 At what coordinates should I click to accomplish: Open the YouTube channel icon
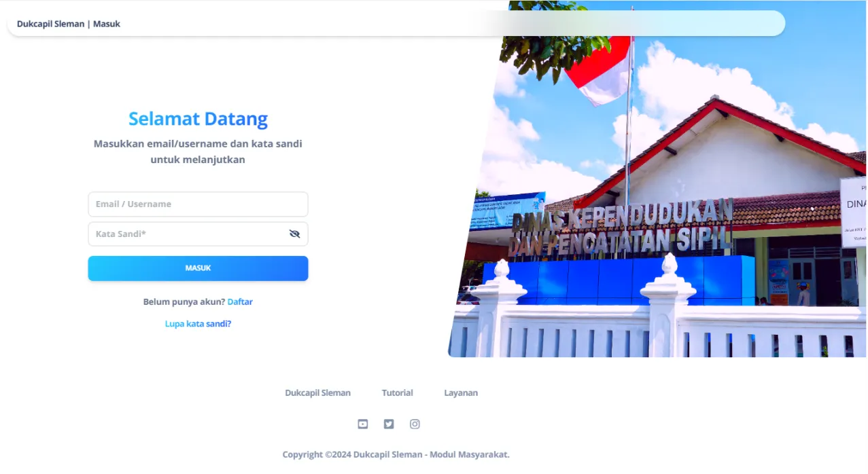pos(362,424)
